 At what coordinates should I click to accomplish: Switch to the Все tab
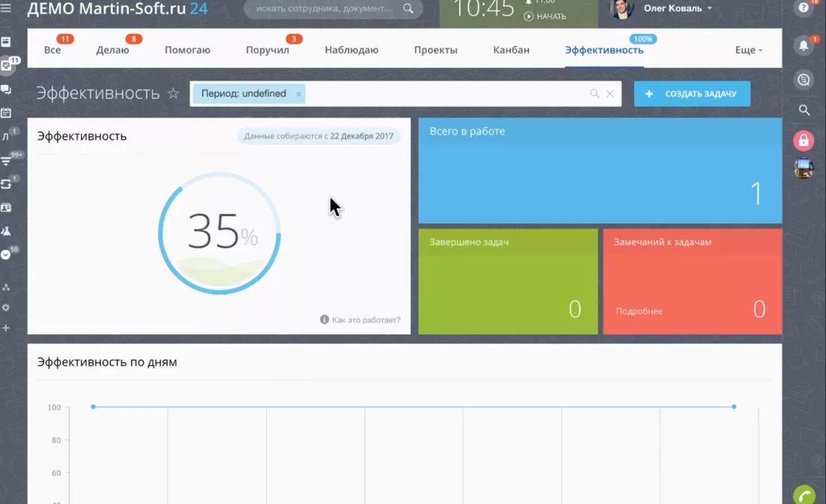(x=52, y=50)
